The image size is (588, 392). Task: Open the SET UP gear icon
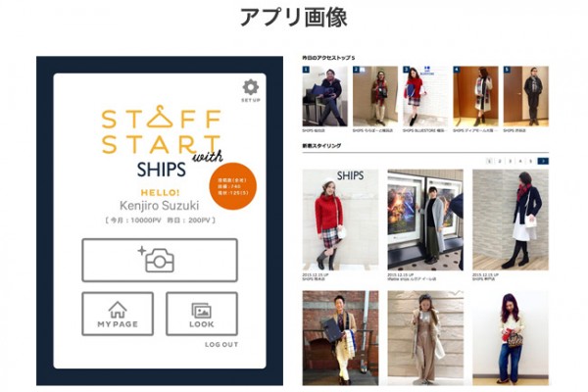pyautogui.click(x=251, y=88)
